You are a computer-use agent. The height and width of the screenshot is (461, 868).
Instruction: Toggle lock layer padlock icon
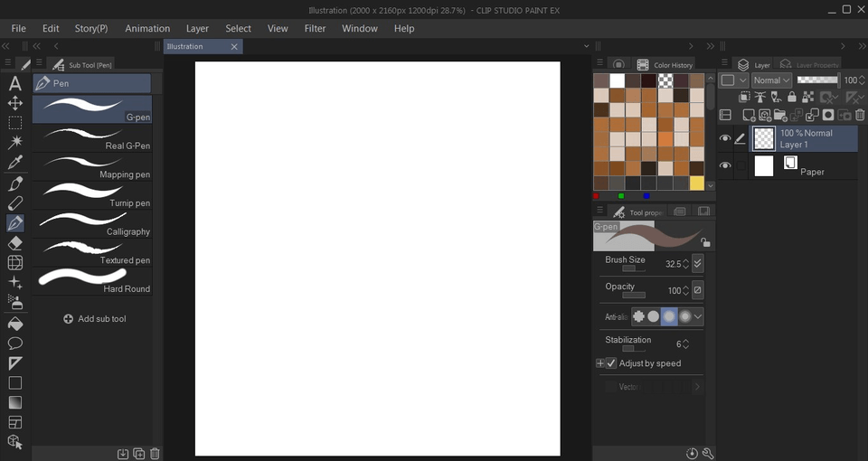coord(792,97)
